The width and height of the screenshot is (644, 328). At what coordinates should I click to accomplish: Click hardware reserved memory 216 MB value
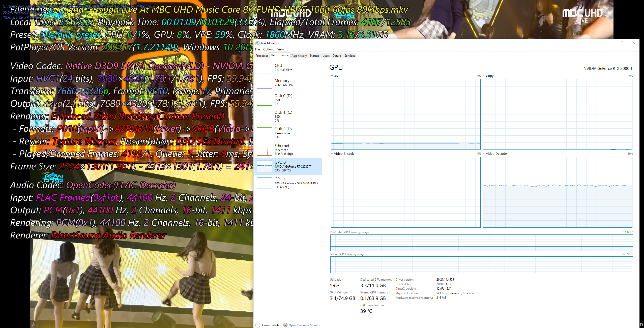point(441,298)
